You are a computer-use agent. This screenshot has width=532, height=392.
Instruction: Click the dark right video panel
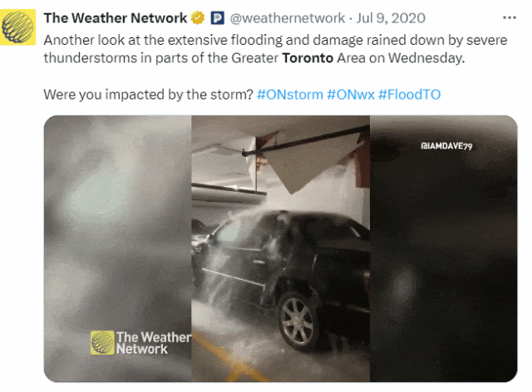443,248
